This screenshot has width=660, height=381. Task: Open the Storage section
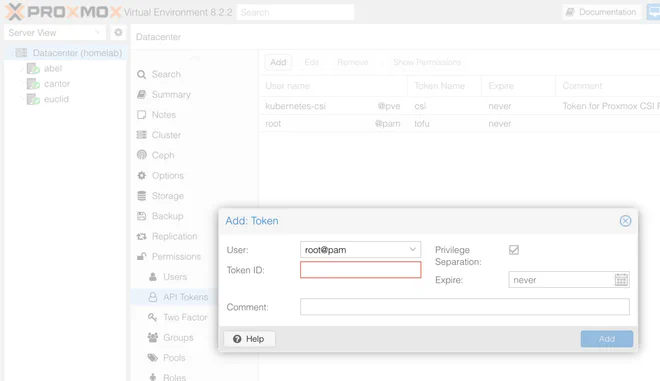point(168,196)
